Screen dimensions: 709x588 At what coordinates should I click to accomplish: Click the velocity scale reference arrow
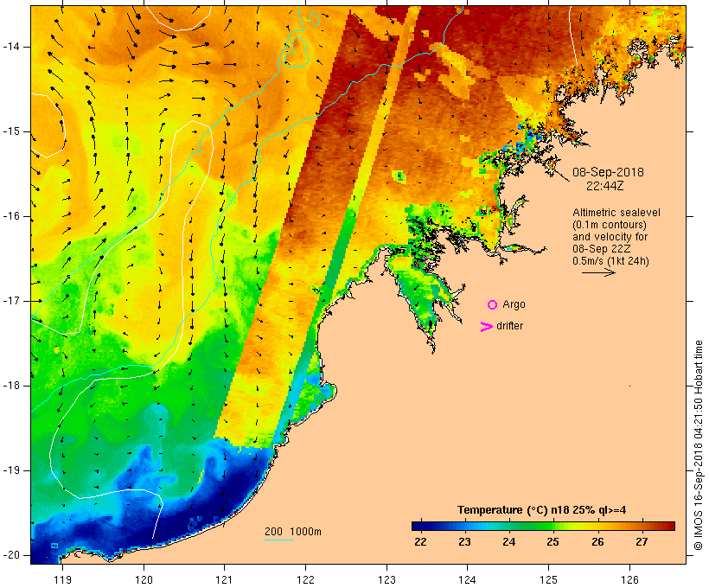[x=598, y=272]
